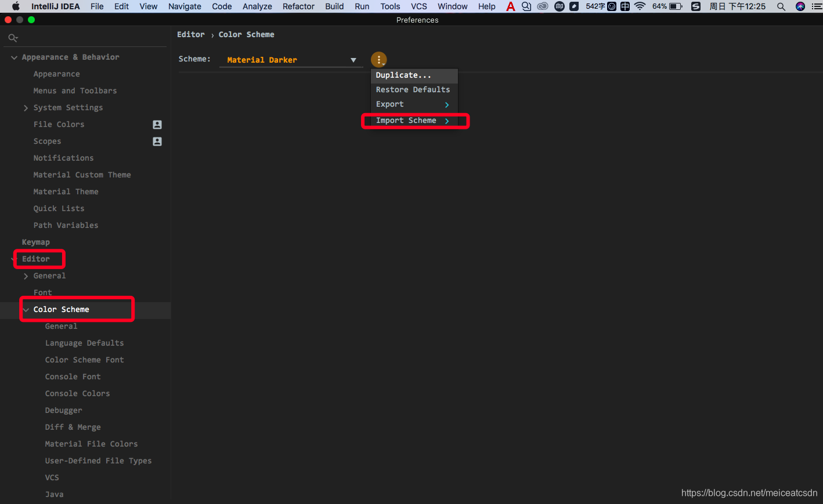Choose Restore Defaults from the popup menu

pos(414,90)
